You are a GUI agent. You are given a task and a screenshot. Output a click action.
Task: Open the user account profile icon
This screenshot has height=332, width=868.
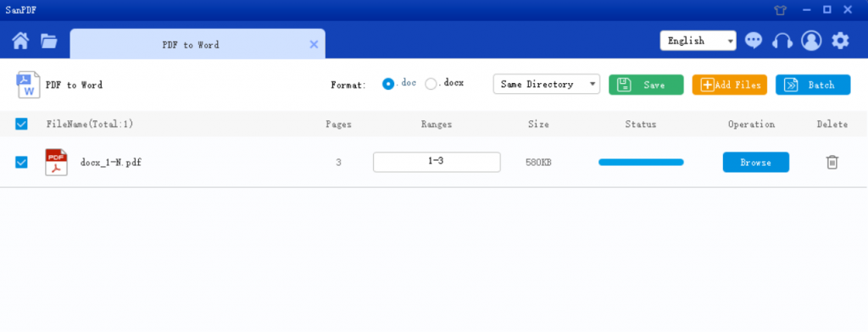click(x=811, y=41)
